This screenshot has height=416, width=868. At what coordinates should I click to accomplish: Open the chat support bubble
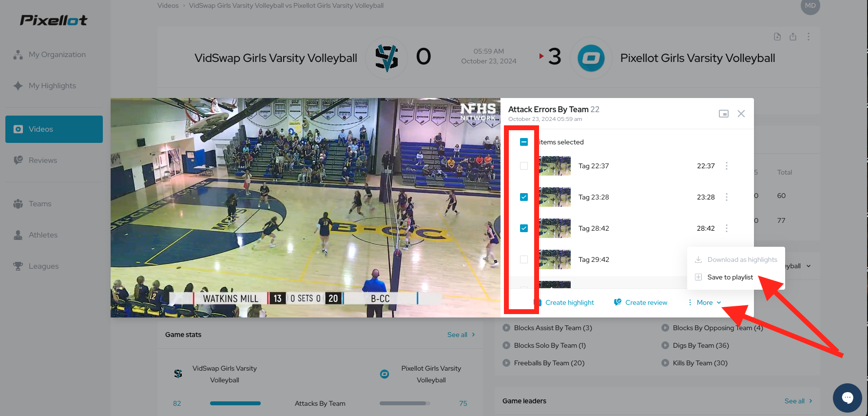[x=848, y=398]
